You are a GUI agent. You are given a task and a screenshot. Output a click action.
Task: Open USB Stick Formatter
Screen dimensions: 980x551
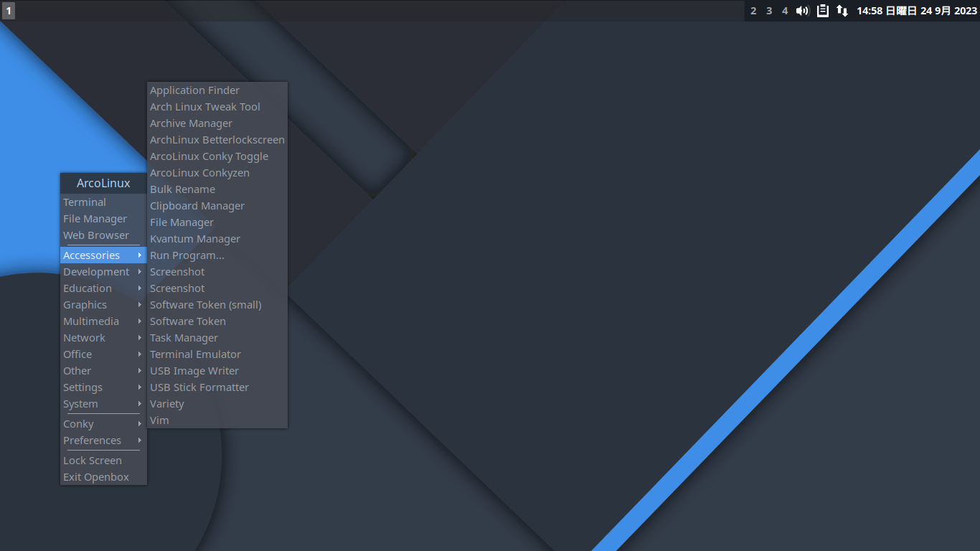pos(217,387)
